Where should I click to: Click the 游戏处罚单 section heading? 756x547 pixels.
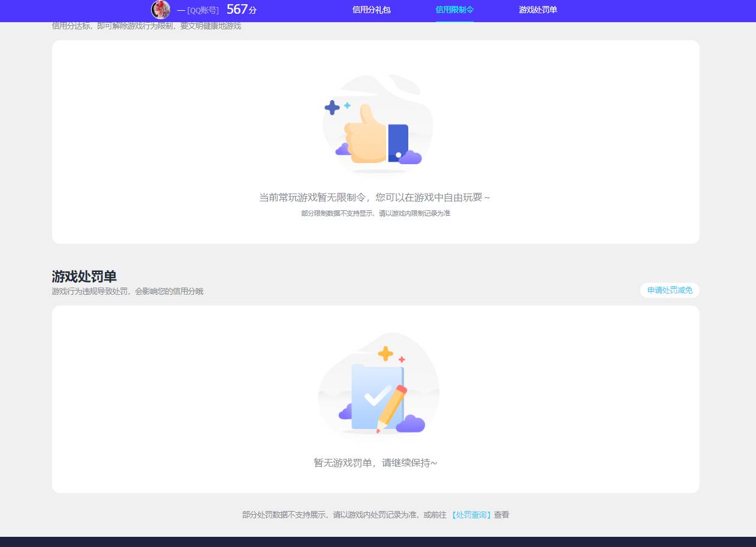(x=84, y=277)
